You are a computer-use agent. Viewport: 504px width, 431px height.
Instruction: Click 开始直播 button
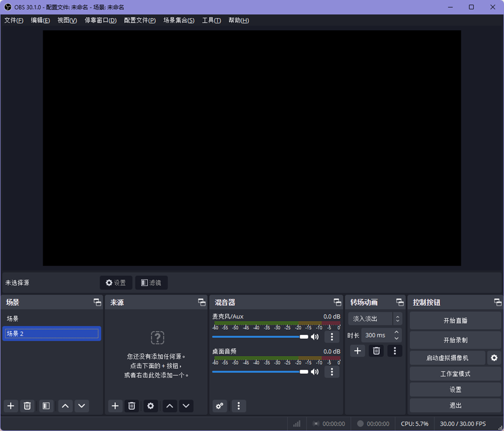[x=455, y=320]
